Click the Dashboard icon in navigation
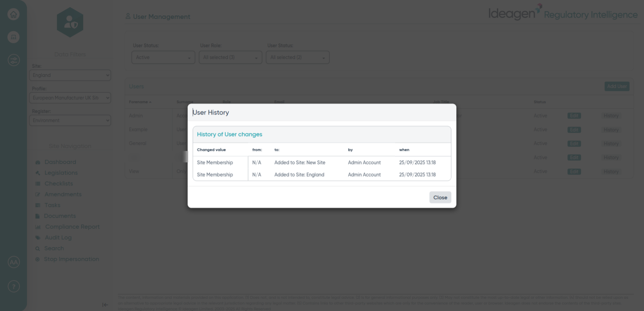Screen dimensions: 644x311 point(38,162)
